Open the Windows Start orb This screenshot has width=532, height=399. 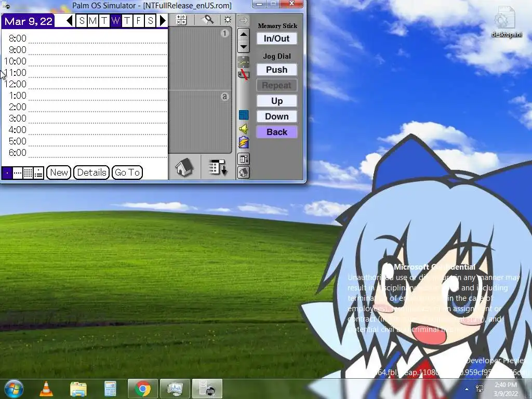[x=14, y=389]
